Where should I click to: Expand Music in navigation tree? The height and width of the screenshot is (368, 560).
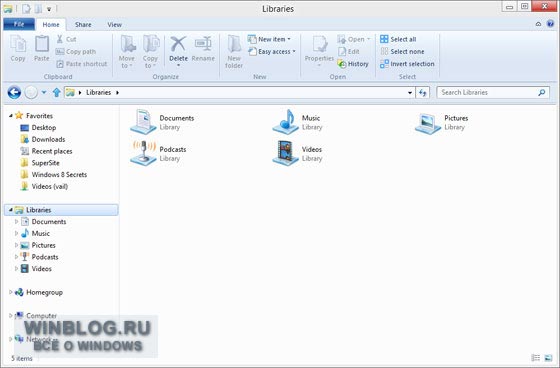tap(16, 233)
